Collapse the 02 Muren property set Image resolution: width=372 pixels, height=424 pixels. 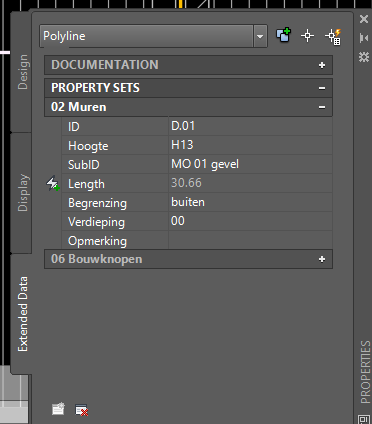pyautogui.click(x=322, y=107)
